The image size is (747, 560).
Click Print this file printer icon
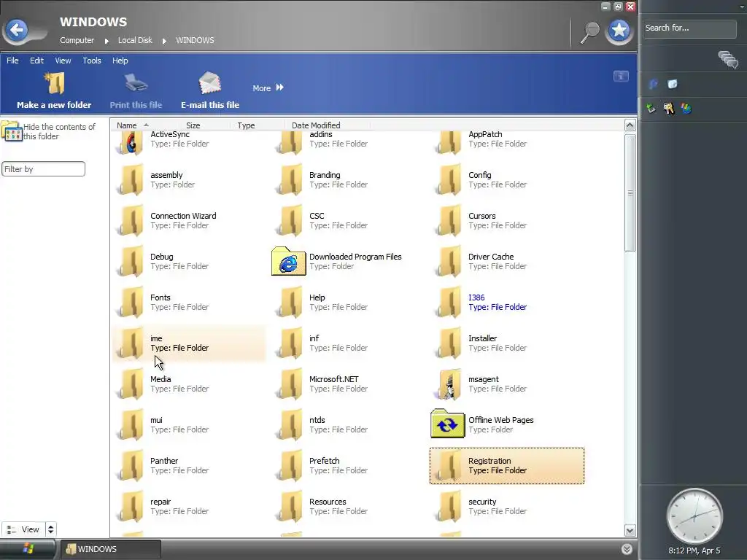[x=136, y=83]
